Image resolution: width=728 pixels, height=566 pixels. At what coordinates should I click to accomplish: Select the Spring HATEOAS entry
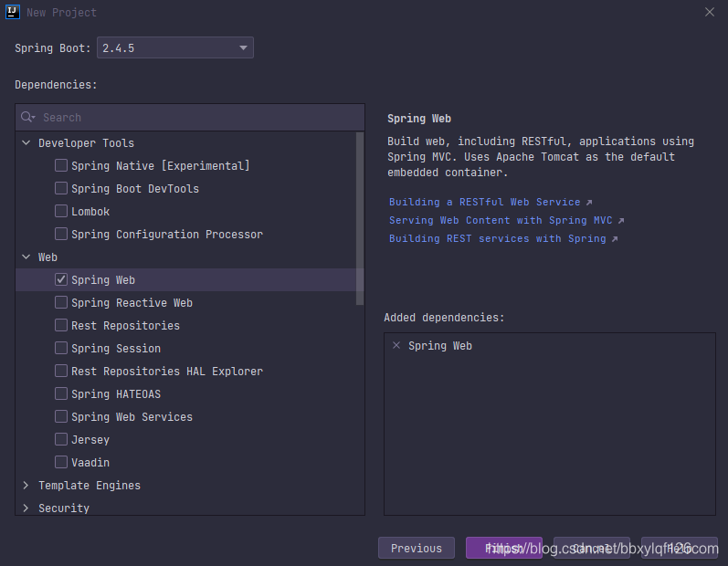pos(115,394)
